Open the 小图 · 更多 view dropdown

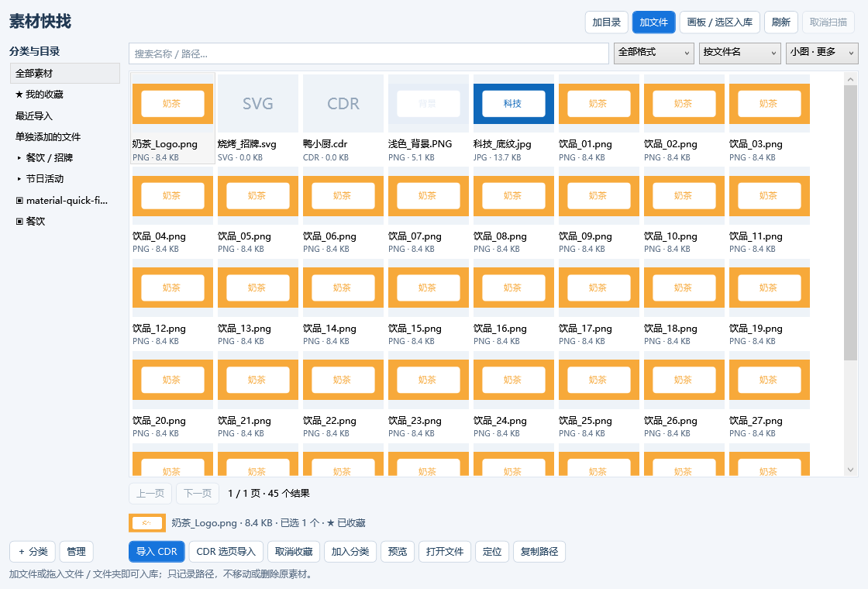[822, 53]
